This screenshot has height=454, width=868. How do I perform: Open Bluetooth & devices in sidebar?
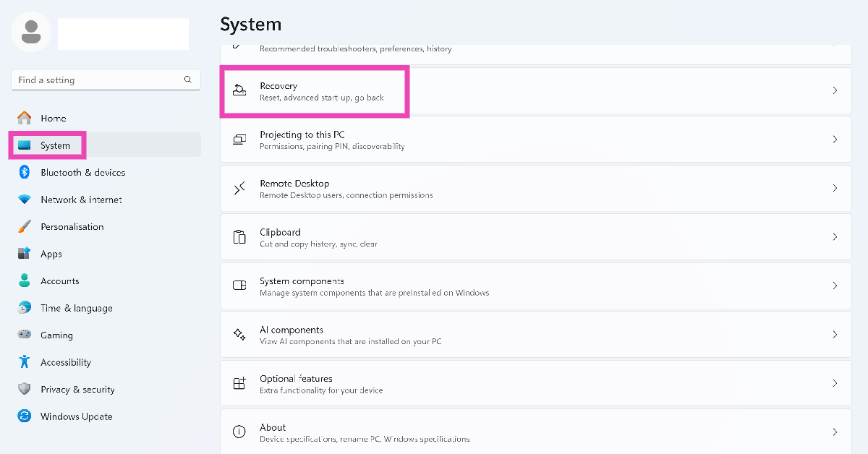click(x=82, y=173)
